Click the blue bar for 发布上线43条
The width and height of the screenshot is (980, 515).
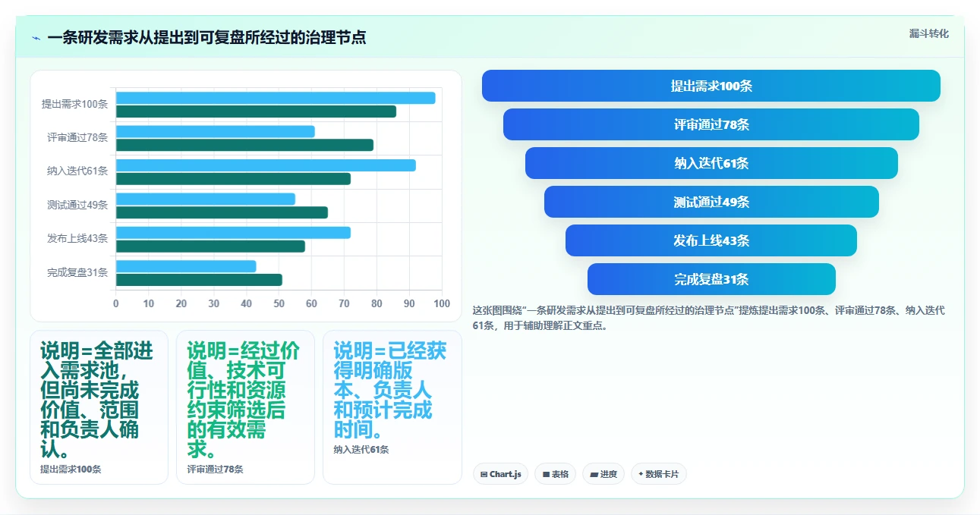coord(233,232)
